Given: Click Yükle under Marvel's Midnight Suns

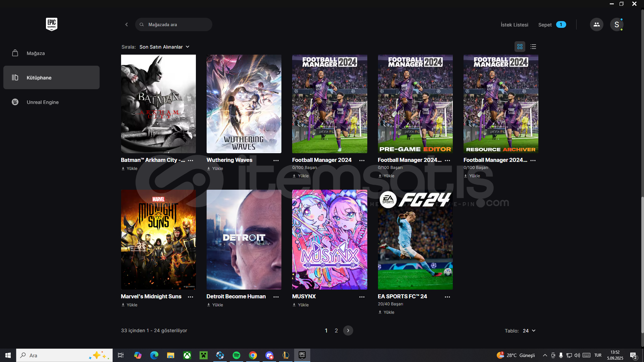Looking at the screenshot, I should point(129,305).
